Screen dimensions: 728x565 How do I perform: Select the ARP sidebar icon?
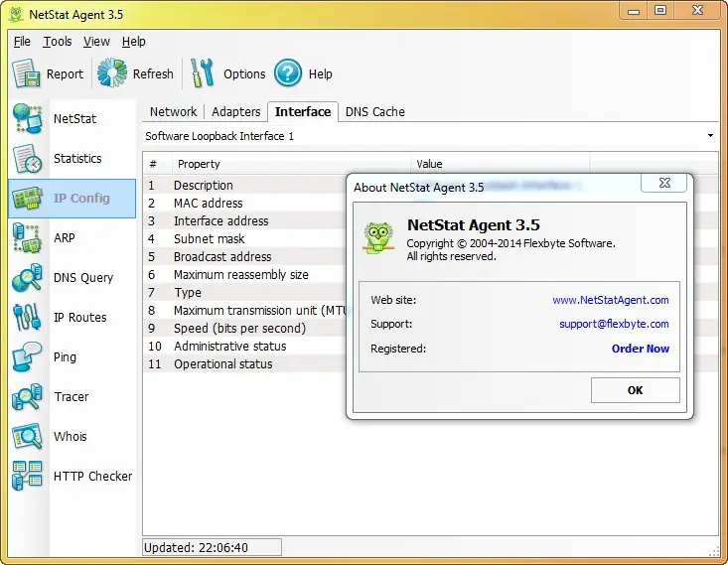(27, 237)
